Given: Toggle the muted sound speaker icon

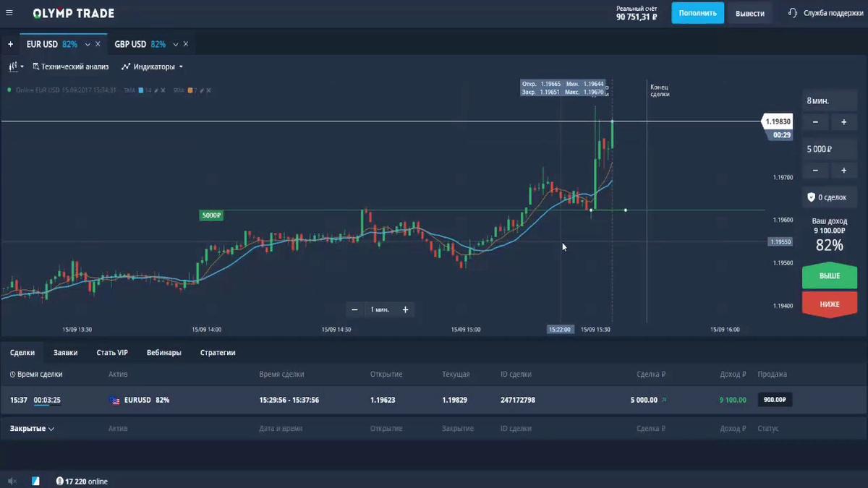Looking at the screenshot, I should [x=12, y=481].
